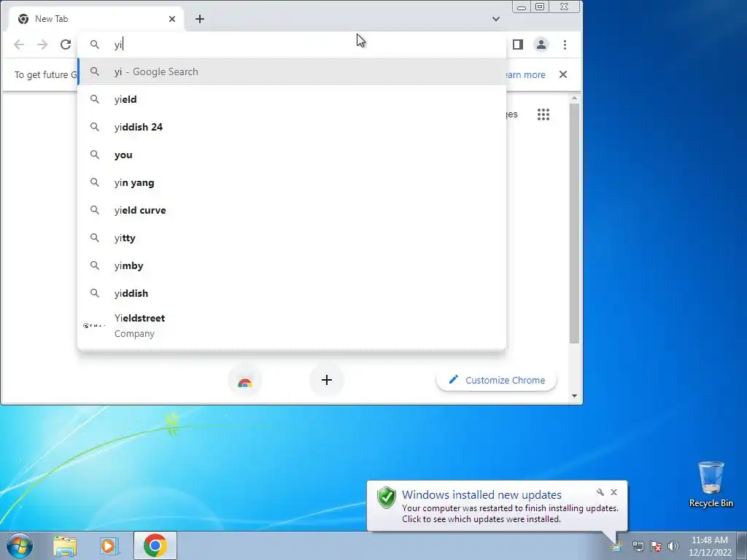747x560 pixels.
Task: Choose the 'yin yang' suggestion
Action: coord(292,182)
